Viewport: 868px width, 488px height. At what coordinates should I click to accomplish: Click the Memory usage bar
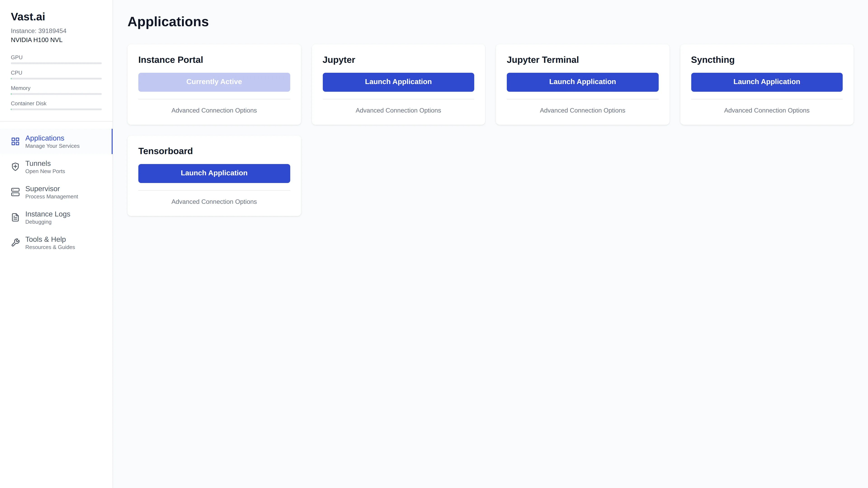coord(56,94)
